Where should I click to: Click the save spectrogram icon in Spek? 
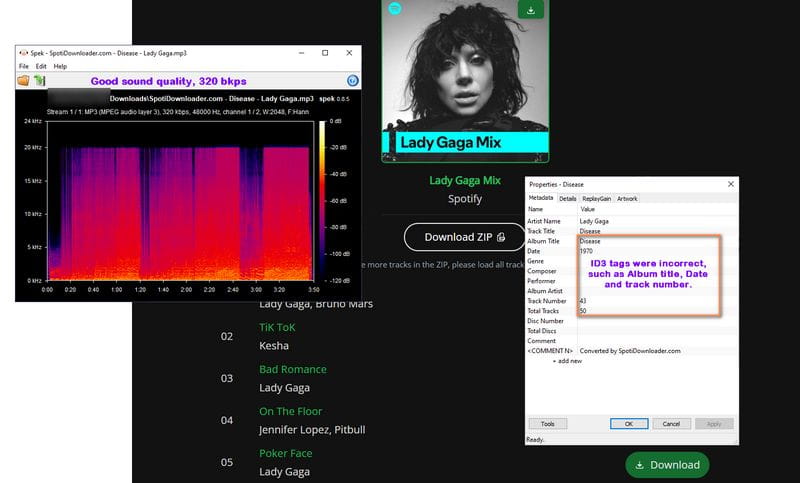click(x=39, y=81)
